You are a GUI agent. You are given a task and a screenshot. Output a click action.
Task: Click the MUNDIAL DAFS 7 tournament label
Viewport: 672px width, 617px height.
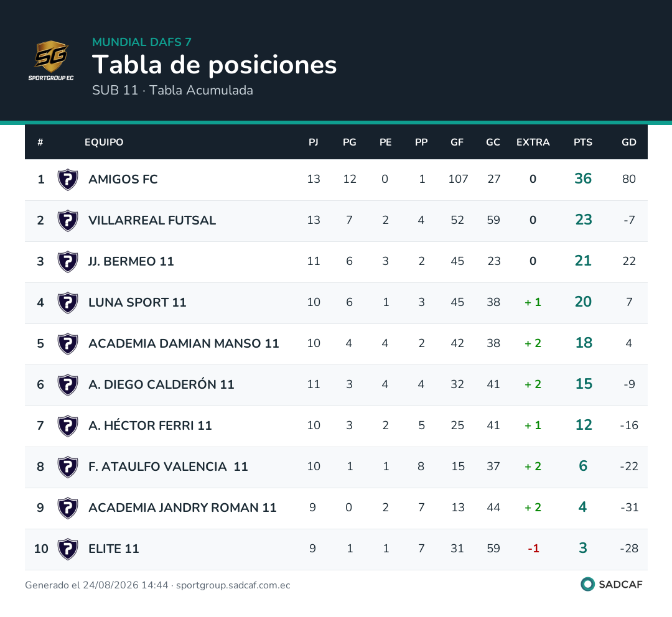point(142,42)
